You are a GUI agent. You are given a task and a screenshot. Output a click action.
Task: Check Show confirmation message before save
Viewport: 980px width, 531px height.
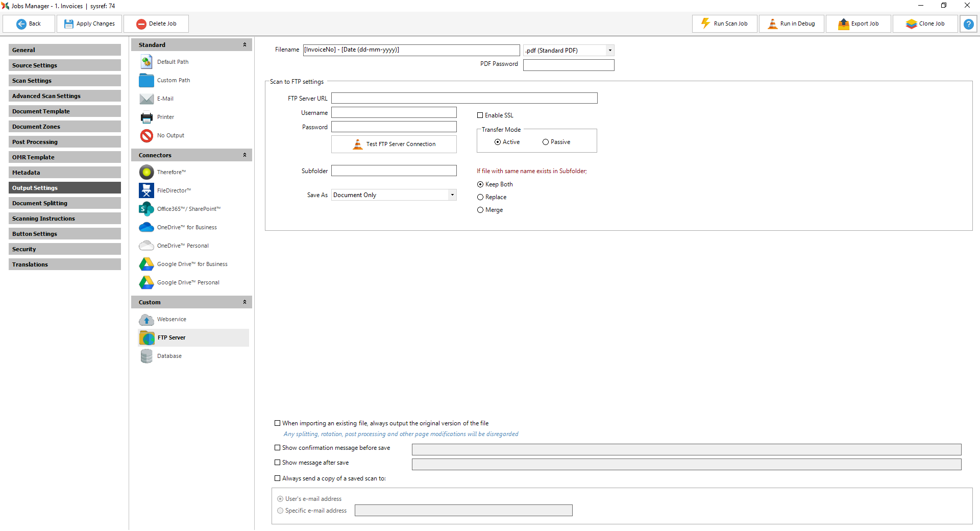point(278,448)
